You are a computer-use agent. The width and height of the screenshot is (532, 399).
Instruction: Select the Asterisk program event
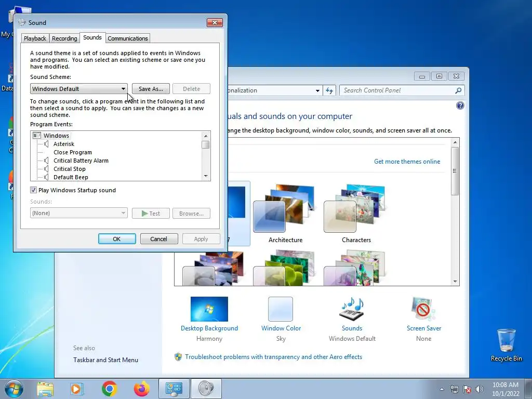pyautogui.click(x=64, y=144)
